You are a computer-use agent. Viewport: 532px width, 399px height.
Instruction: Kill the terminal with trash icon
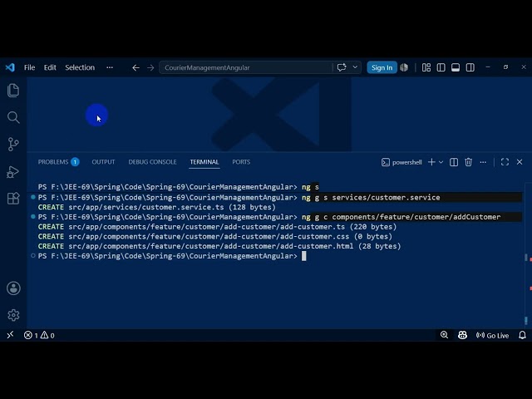coord(468,162)
